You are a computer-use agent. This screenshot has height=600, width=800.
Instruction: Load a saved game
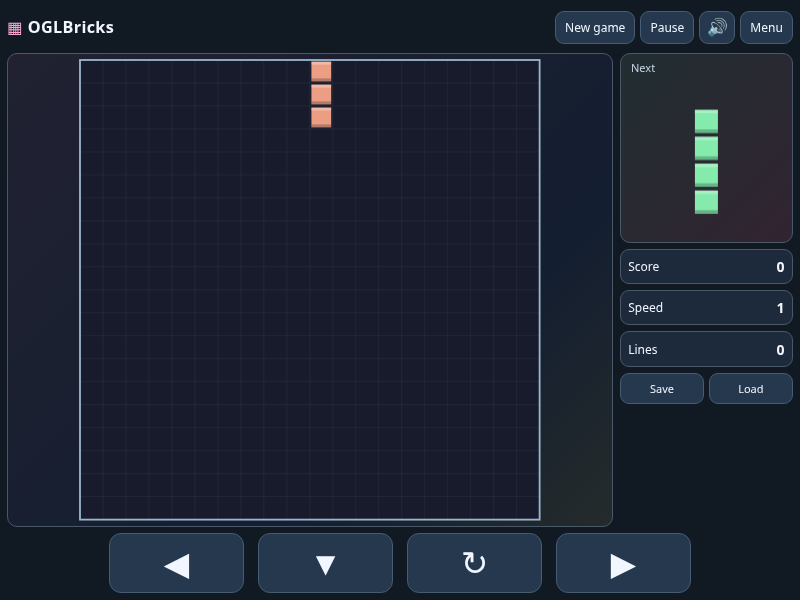click(x=751, y=389)
